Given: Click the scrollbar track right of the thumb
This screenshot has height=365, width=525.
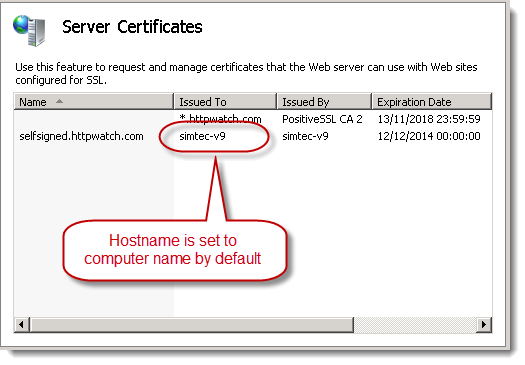Looking at the screenshot, I should pos(415,324).
